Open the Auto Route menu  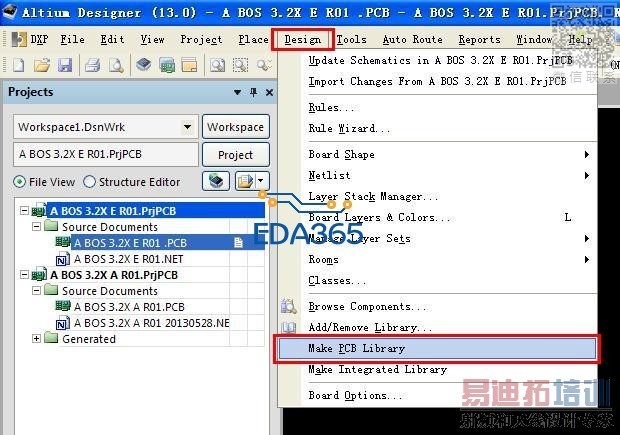pos(412,40)
